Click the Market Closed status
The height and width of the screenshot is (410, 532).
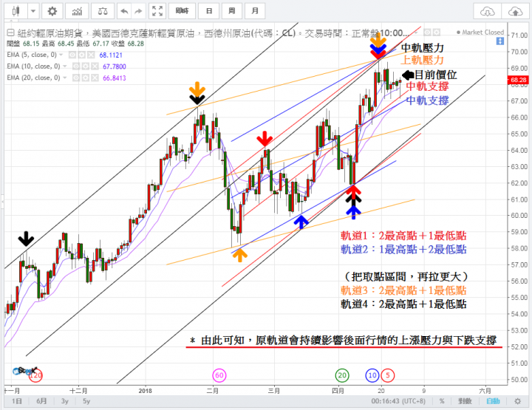pyautogui.click(x=480, y=33)
